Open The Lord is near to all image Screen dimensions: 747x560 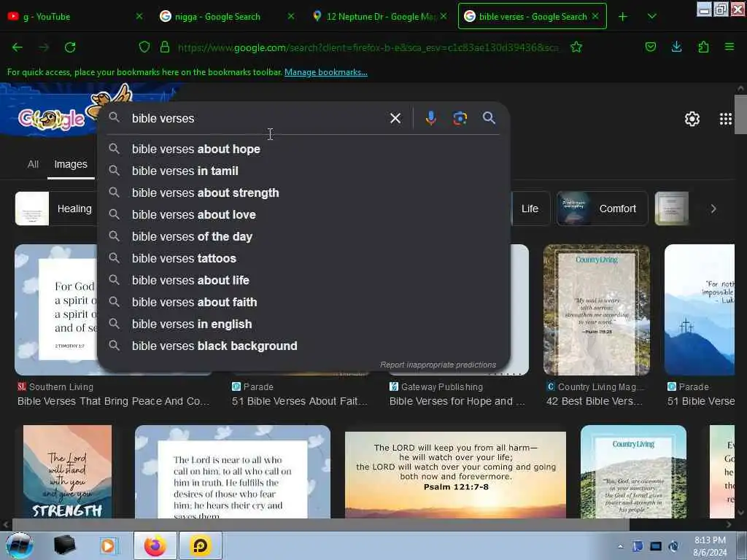233,472
